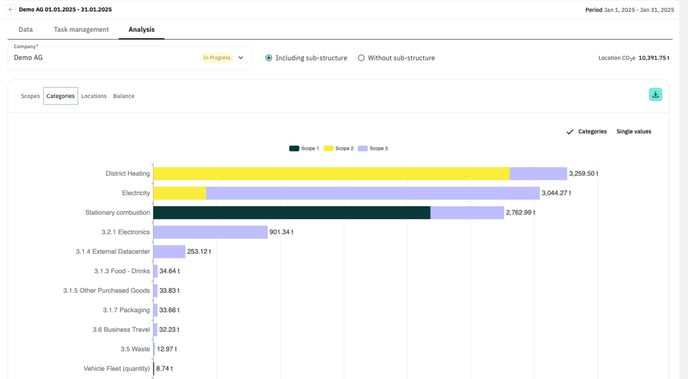Toggle Scope 3 purple legend swatch

click(x=362, y=148)
